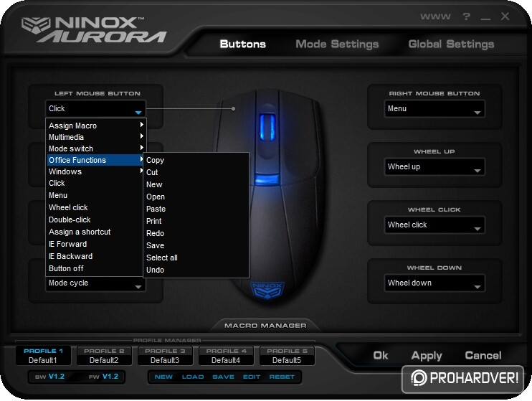Select Undo in Office Functions submenu
The width and height of the screenshot is (532, 401).
click(x=196, y=270)
